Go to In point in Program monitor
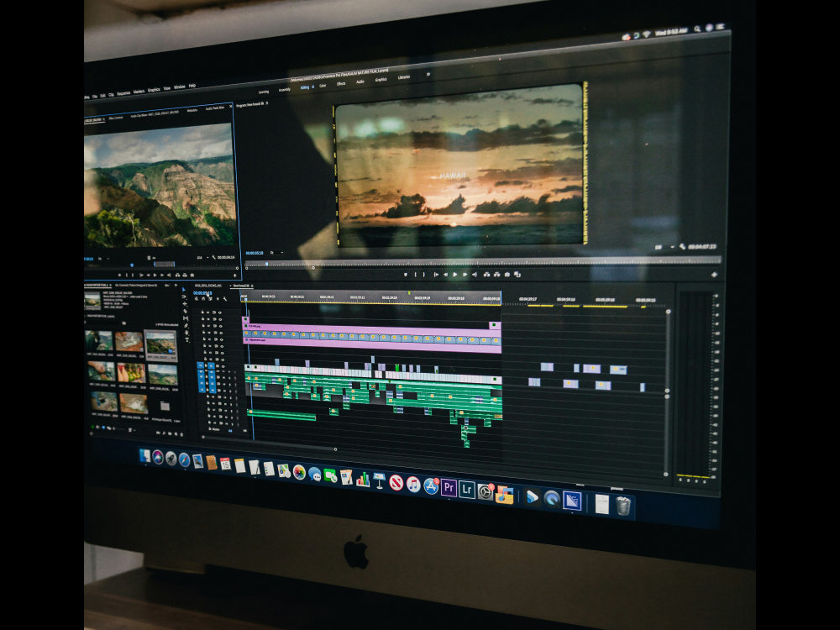This screenshot has width=840, height=630. coord(436,275)
